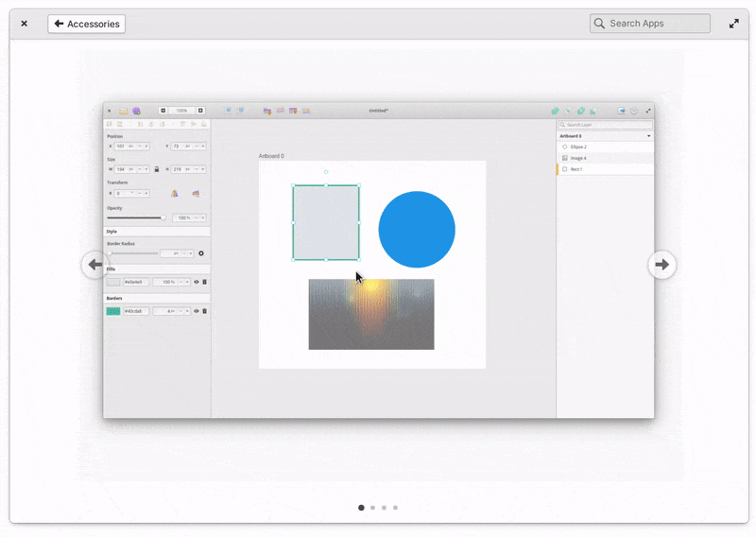Show the next screenshot with right arrow
This screenshot has height=538, width=756.
(661, 265)
